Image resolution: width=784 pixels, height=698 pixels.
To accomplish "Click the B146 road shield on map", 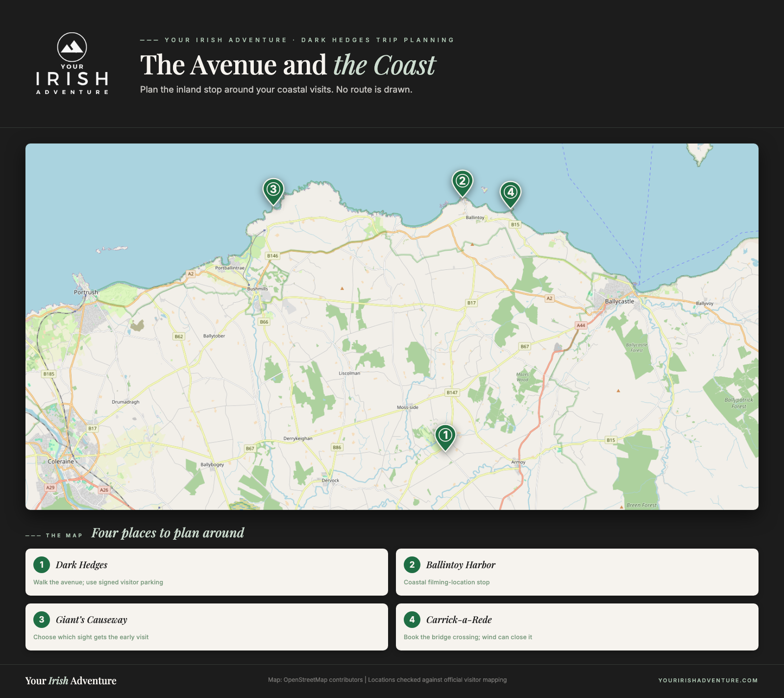I will (x=272, y=256).
